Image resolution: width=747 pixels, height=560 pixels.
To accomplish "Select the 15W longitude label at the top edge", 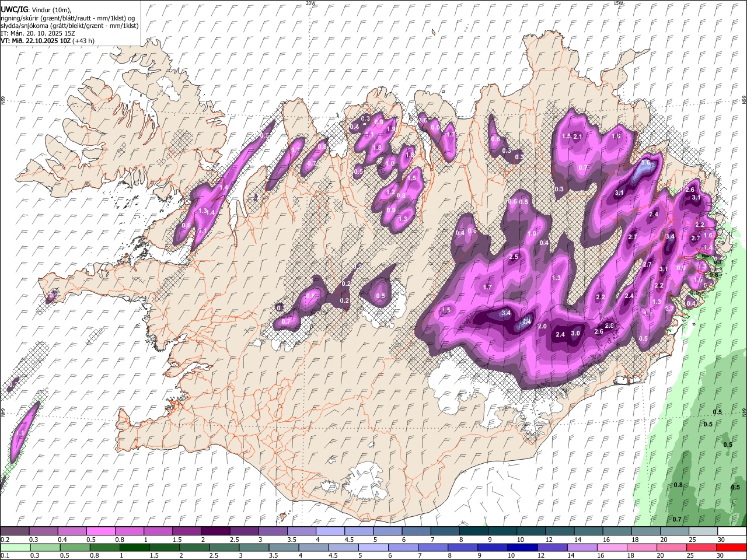I will pyautogui.click(x=619, y=3).
